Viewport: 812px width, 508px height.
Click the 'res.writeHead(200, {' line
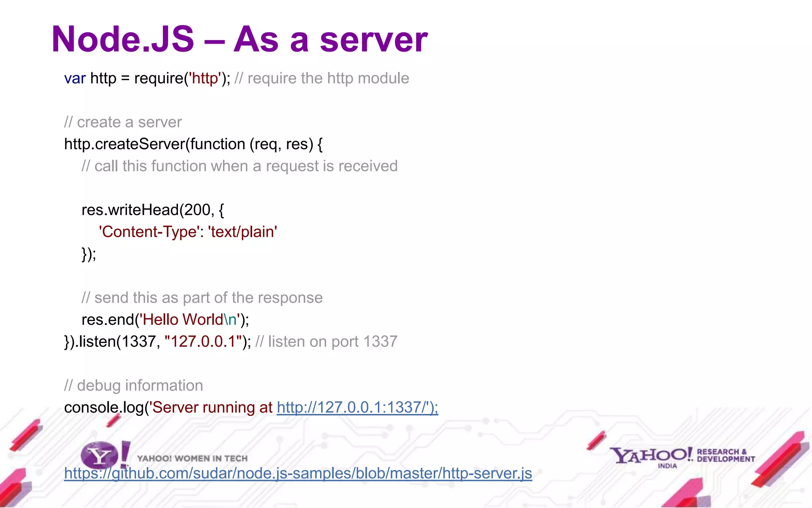(153, 210)
